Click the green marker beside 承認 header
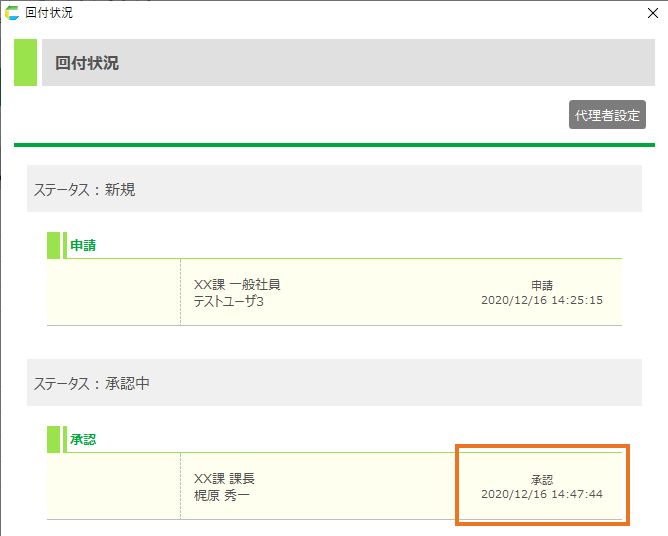The width and height of the screenshot is (668, 536). 54,439
